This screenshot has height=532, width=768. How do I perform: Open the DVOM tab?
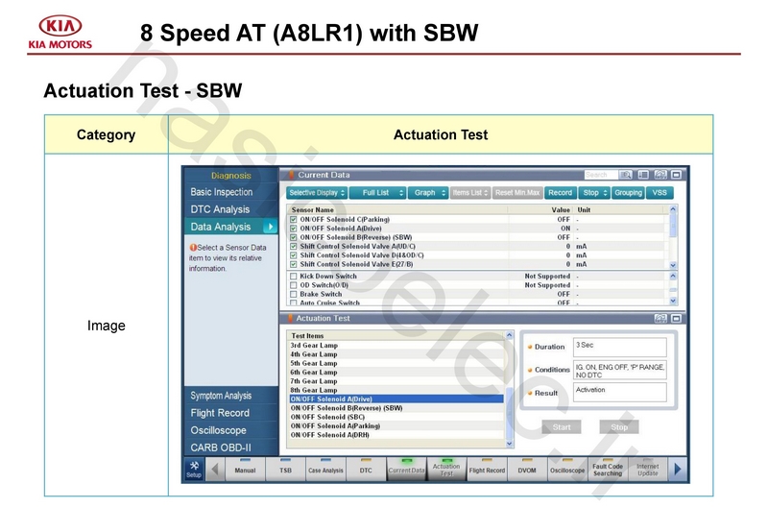tap(527, 470)
